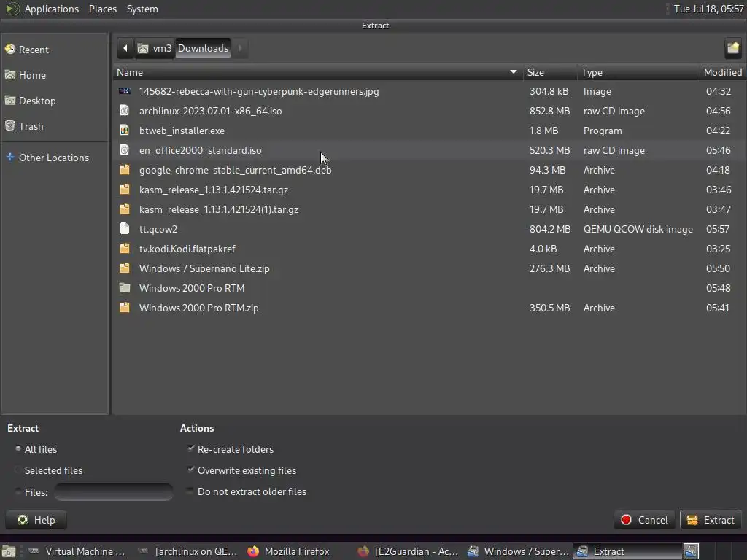Switch to E2Guardian taskbar item
Screen dimensions: 747x560
click(x=408, y=551)
